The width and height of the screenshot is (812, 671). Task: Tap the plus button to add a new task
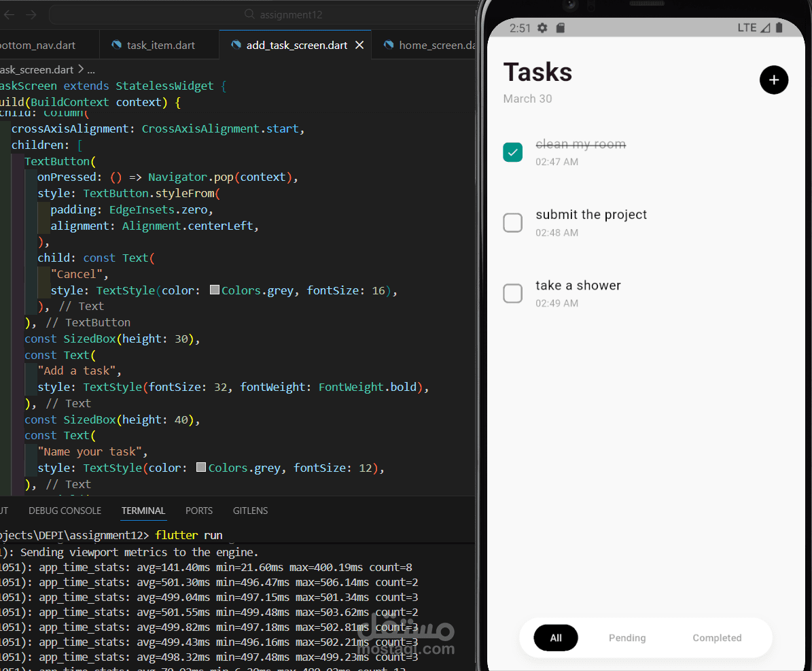point(774,80)
